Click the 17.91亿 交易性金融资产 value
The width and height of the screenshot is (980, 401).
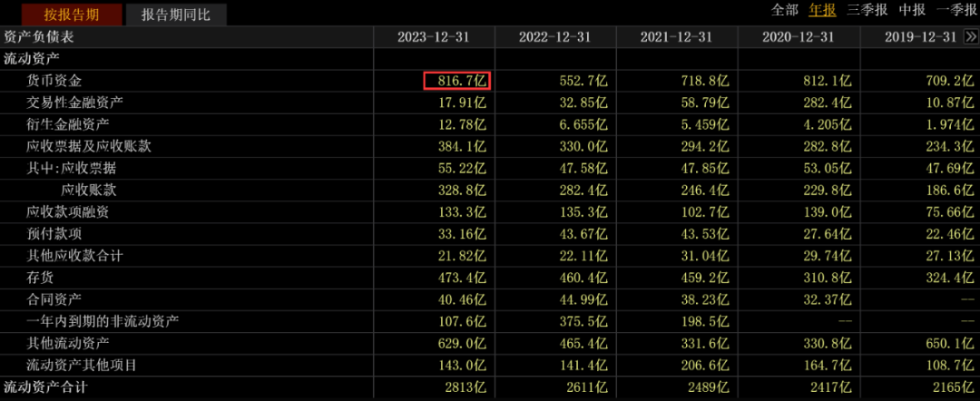pyautogui.click(x=461, y=103)
